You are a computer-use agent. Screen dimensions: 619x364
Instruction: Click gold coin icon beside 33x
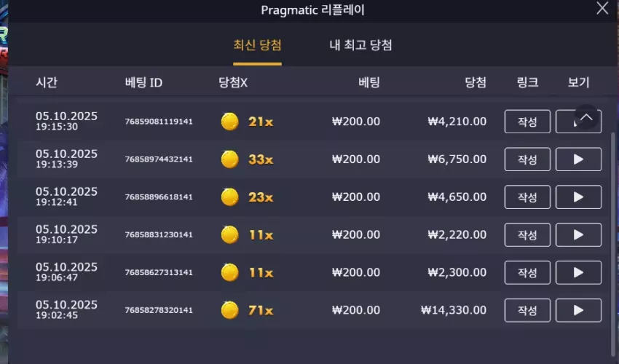point(229,159)
